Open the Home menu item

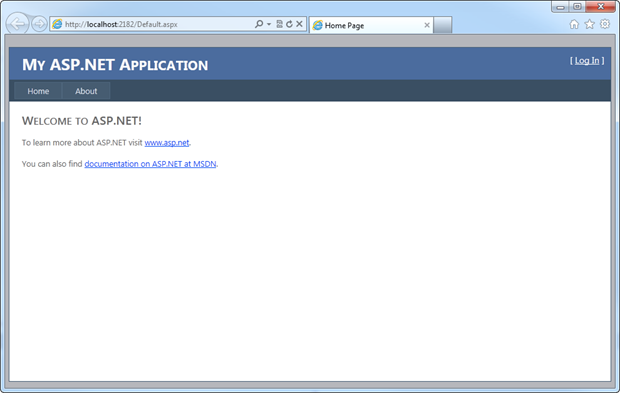coord(38,91)
